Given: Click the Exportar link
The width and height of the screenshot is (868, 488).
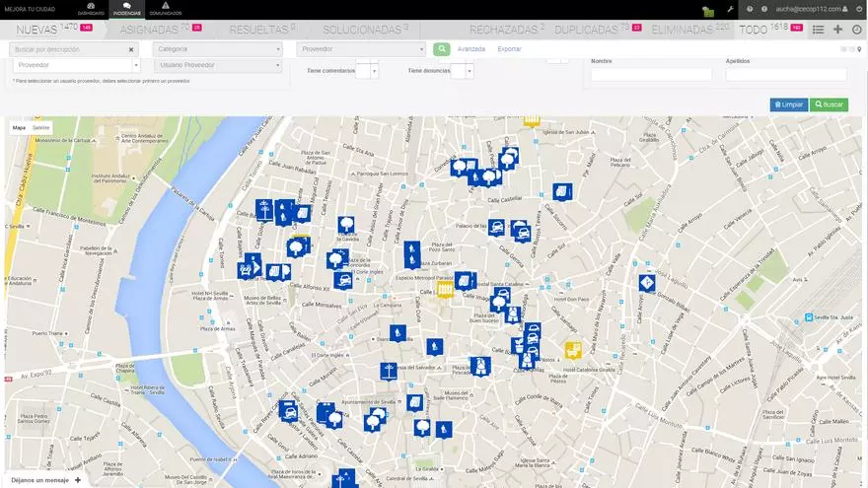Looking at the screenshot, I should (x=510, y=48).
